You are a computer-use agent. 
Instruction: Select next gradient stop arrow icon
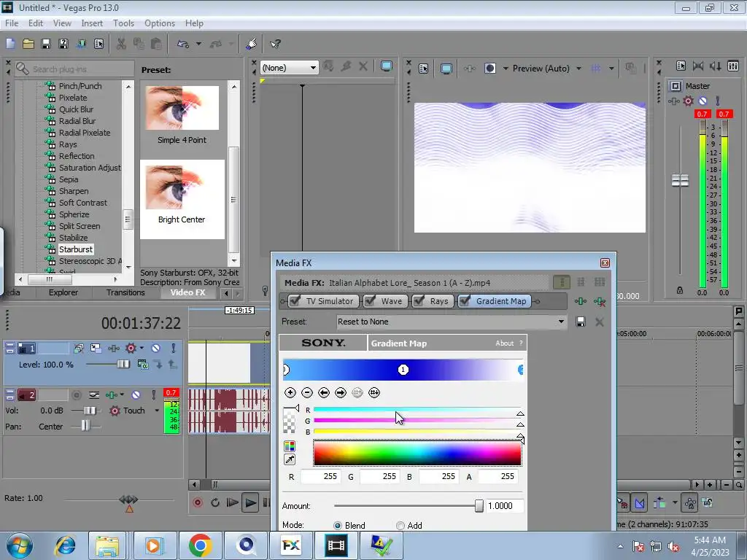pos(341,392)
